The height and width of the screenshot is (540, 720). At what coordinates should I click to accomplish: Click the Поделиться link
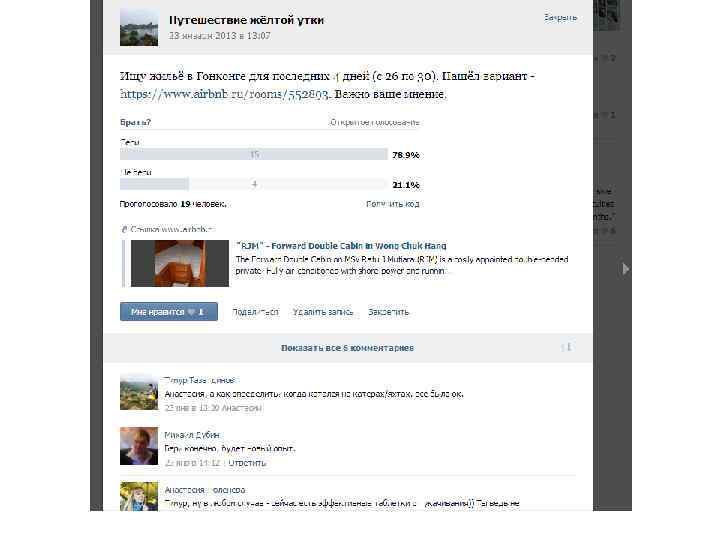coord(255,312)
